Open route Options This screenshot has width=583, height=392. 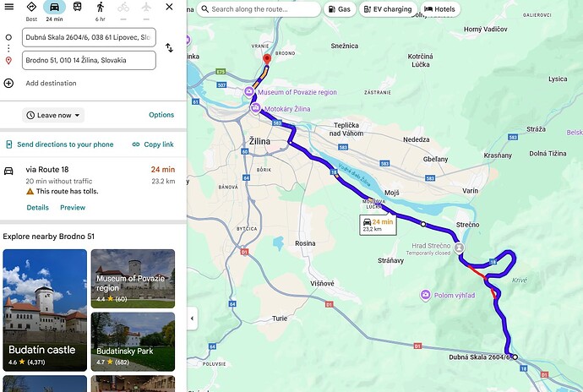161,115
